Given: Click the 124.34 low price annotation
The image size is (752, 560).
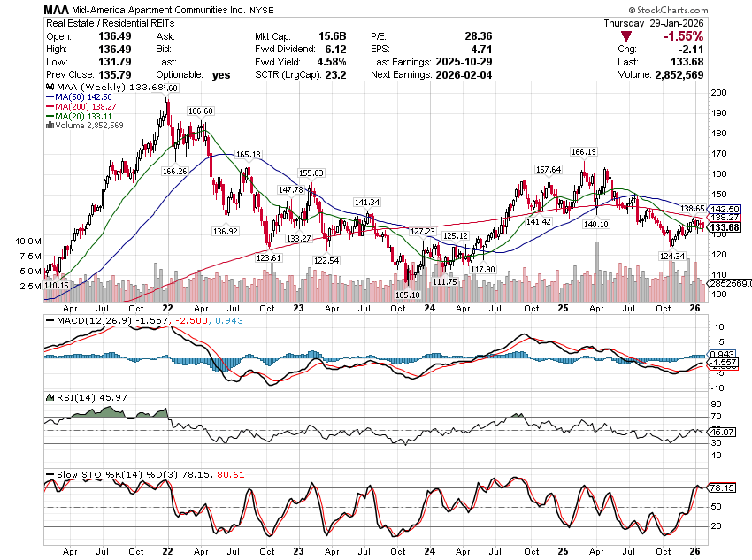Looking at the screenshot, I should 671,257.
